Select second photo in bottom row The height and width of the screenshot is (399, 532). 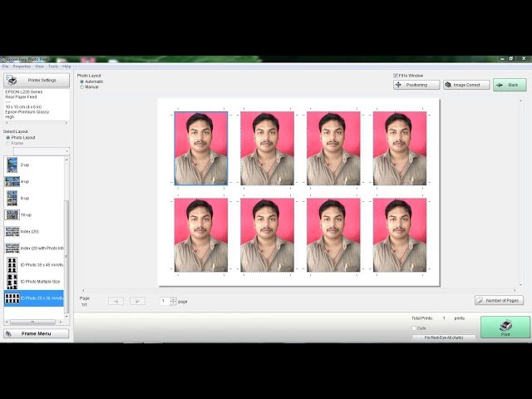click(x=268, y=235)
